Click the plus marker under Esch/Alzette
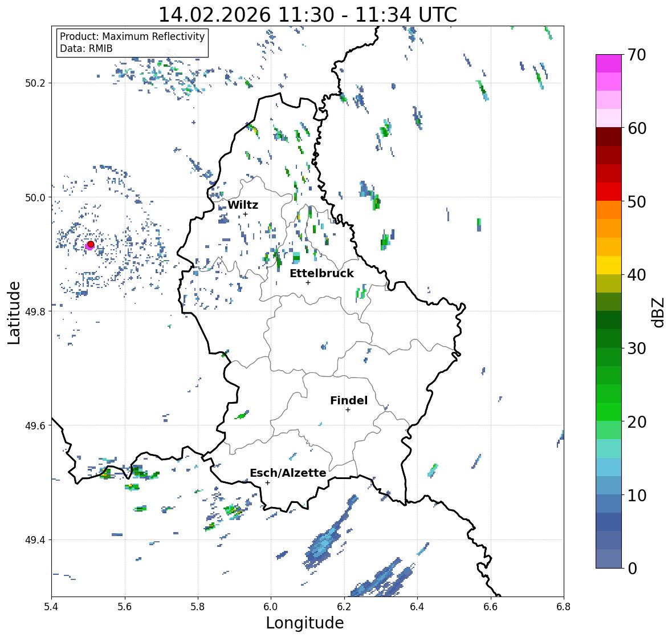Image resolution: width=672 pixels, height=637 pixels. (x=267, y=482)
